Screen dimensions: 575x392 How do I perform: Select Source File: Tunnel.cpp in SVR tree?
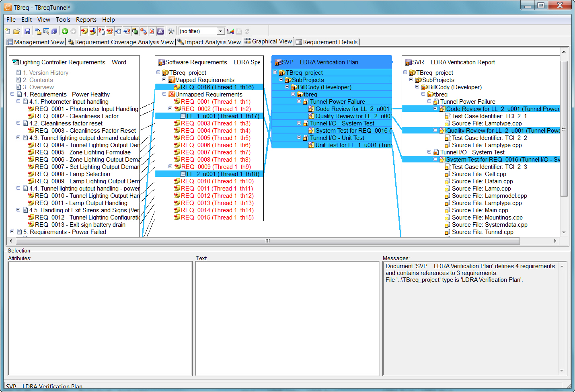482,232
